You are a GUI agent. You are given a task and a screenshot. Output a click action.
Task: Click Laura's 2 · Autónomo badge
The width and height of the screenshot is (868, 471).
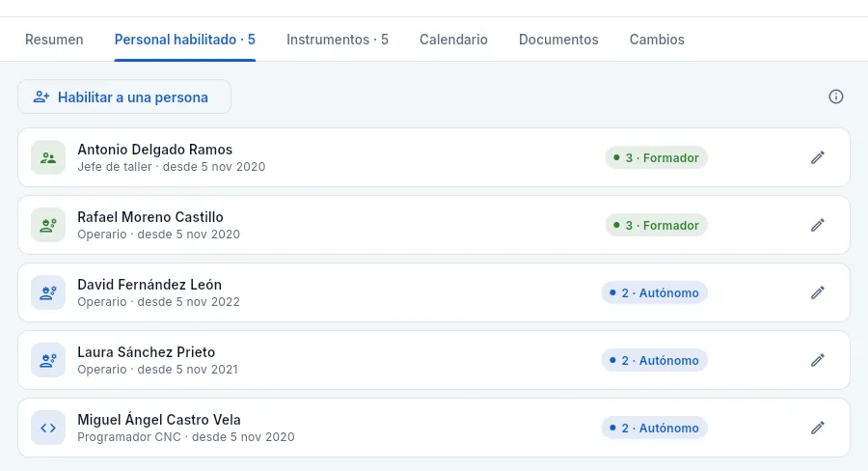point(654,361)
